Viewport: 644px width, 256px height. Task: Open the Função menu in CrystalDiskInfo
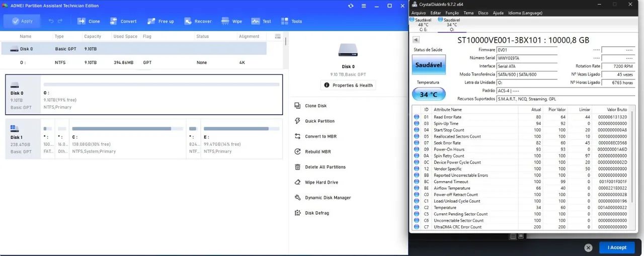452,13
